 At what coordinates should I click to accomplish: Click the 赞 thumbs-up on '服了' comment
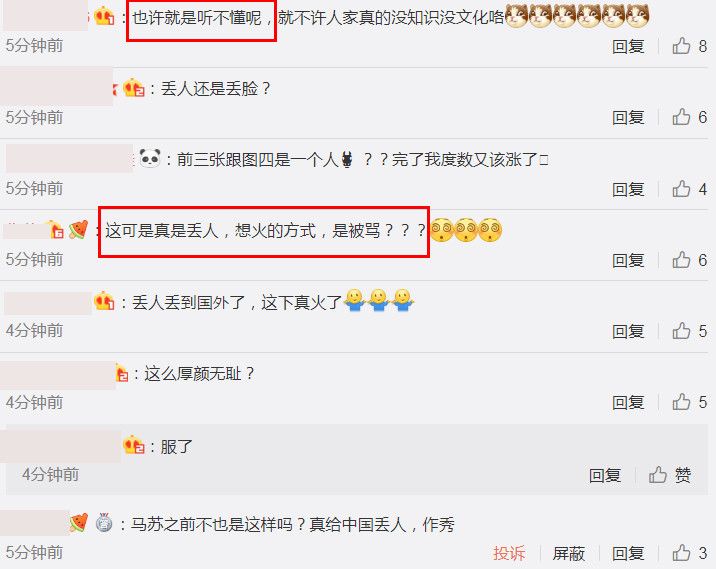[670, 475]
